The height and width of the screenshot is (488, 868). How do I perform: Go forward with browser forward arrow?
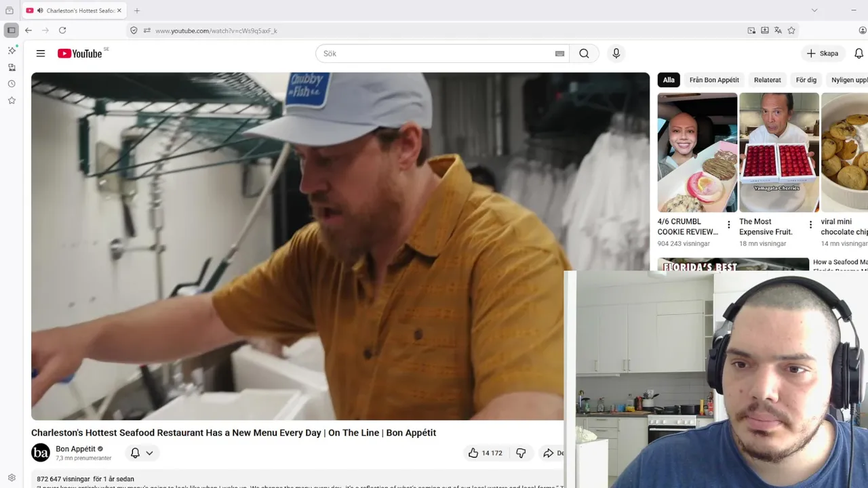click(45, 30)
